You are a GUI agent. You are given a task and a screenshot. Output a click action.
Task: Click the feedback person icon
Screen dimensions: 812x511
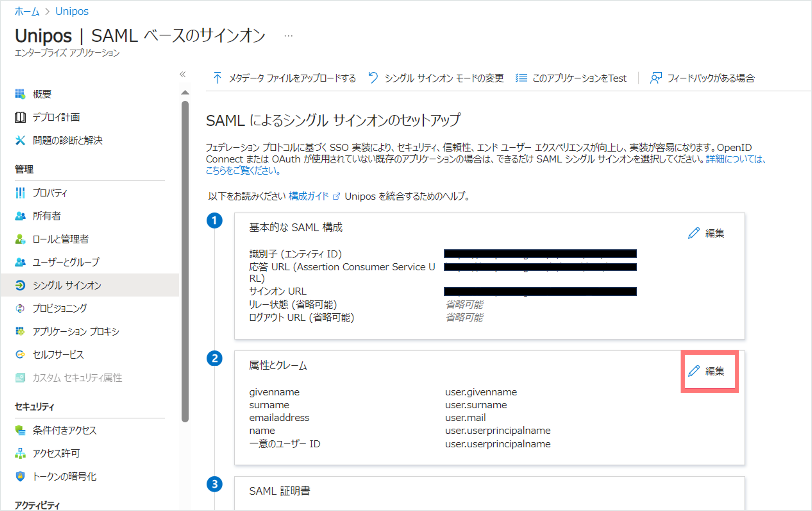pos(656,78)
